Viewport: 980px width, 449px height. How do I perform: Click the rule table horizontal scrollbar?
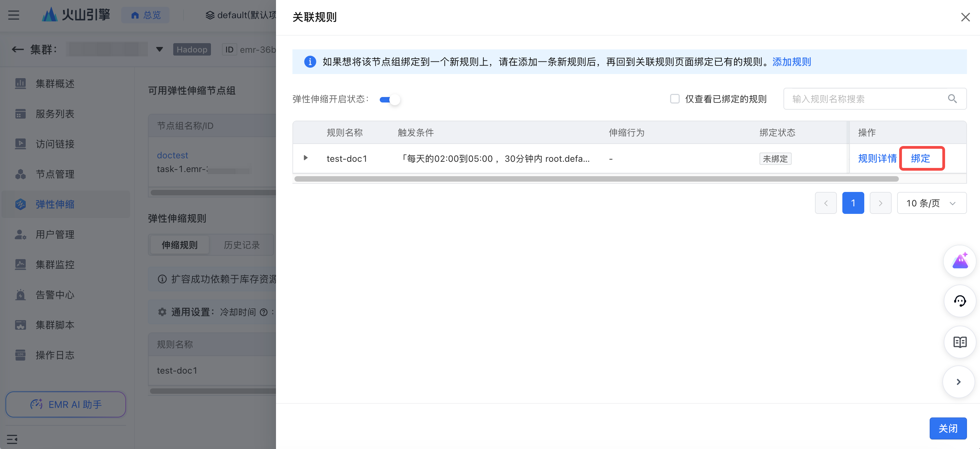[596, 179]
